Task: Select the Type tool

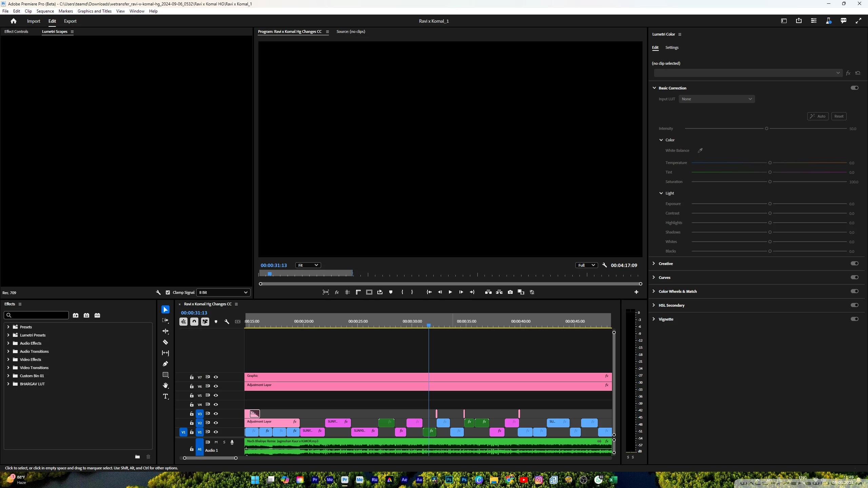Action: point(165,396)
